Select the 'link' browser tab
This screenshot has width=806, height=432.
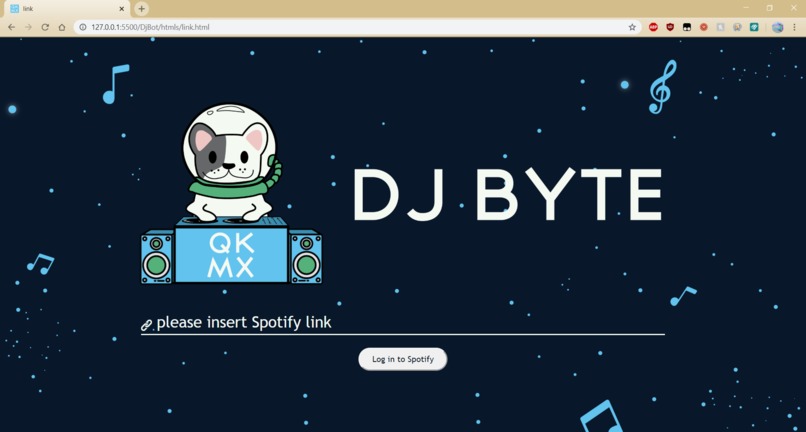66,9
